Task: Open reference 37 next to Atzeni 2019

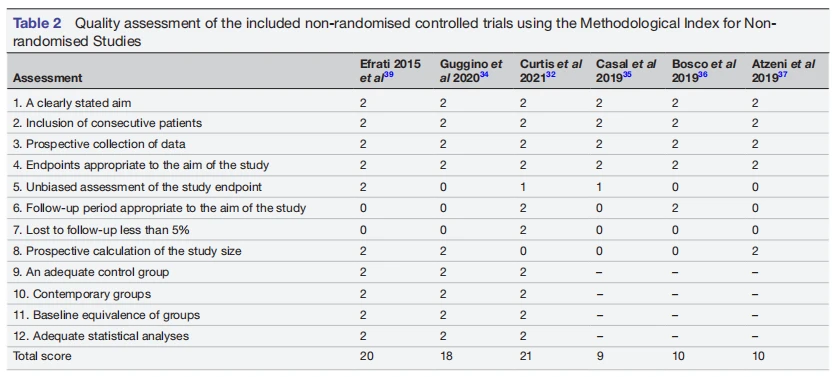Action: 781,74
